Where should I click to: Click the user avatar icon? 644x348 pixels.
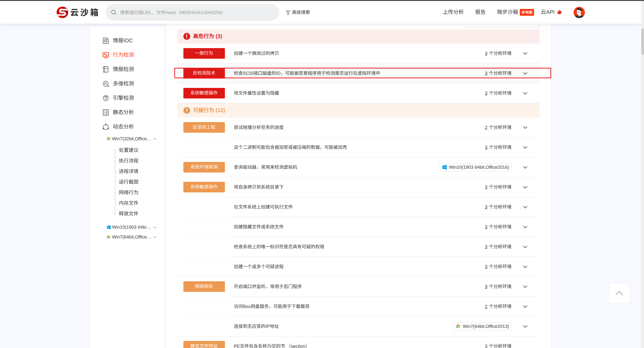(579, 12)
